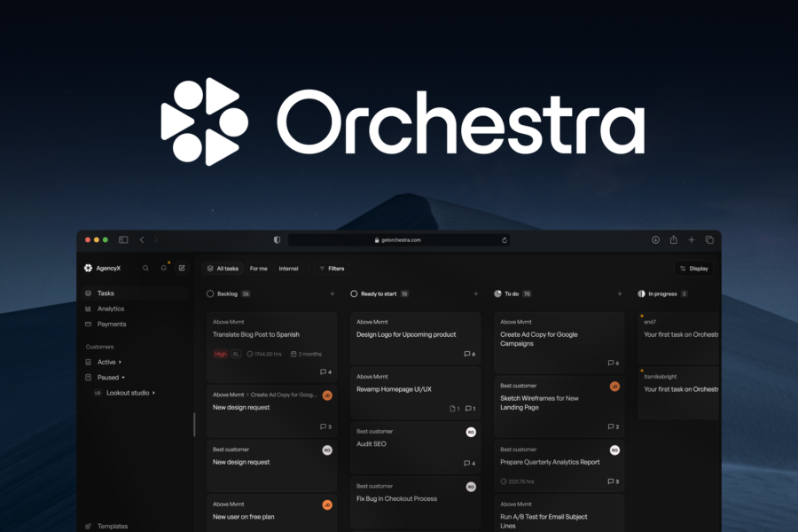Open Create Ad Copy for Google Campaigns

pyautogui.click(x=559, y=342)
